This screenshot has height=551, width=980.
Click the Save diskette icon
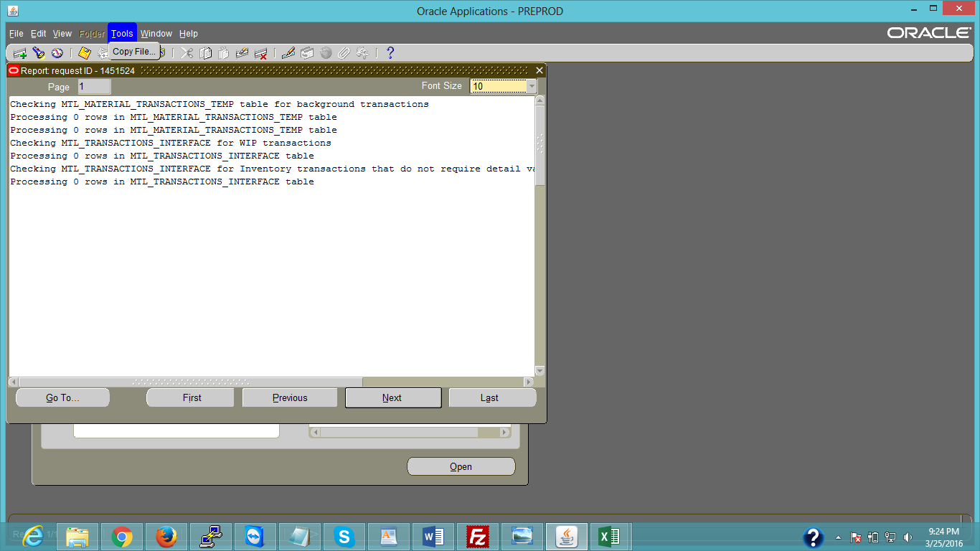85,53
